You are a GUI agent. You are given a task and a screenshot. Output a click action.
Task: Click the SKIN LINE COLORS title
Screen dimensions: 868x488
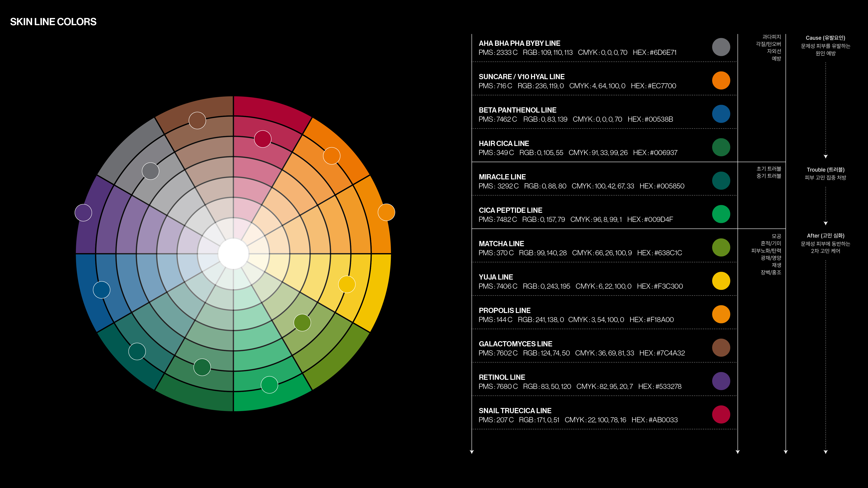53,22
